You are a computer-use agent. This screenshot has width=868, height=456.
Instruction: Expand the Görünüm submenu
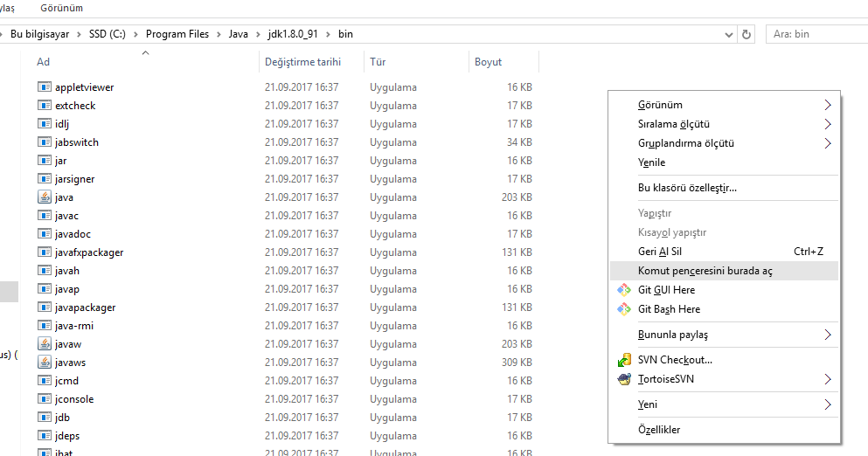coord(827,105)
